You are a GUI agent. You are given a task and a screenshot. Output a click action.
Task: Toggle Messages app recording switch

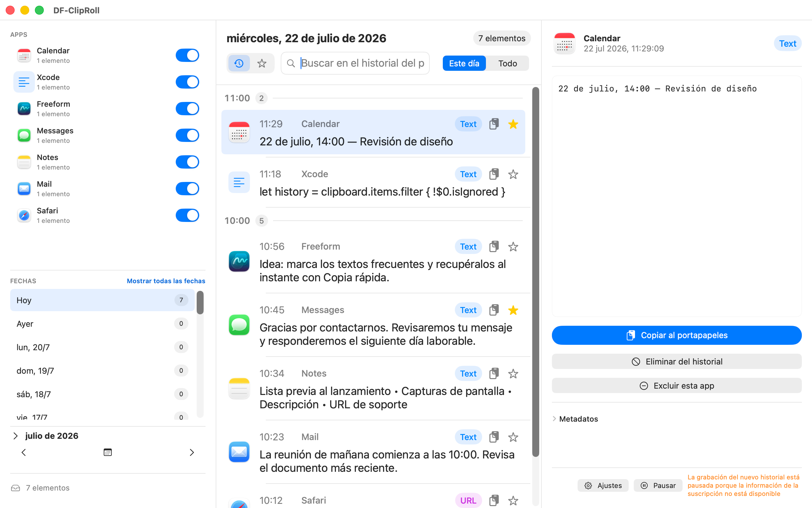(187, 135)
